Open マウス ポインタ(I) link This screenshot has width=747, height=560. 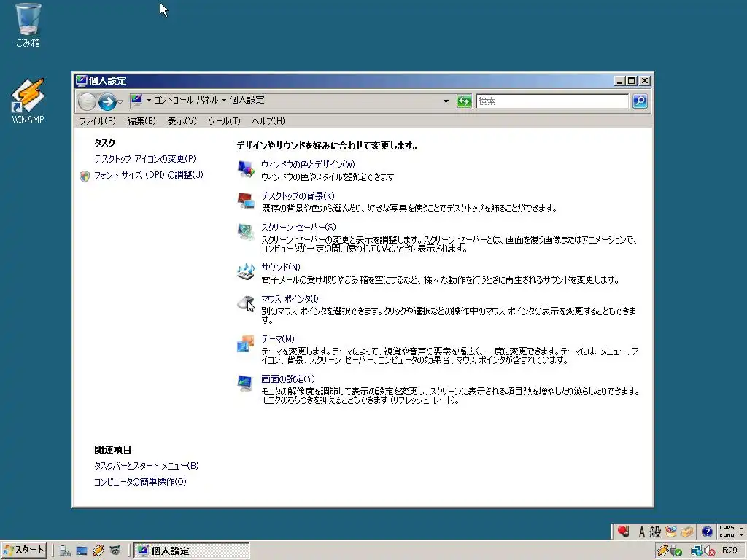[290, 298]
